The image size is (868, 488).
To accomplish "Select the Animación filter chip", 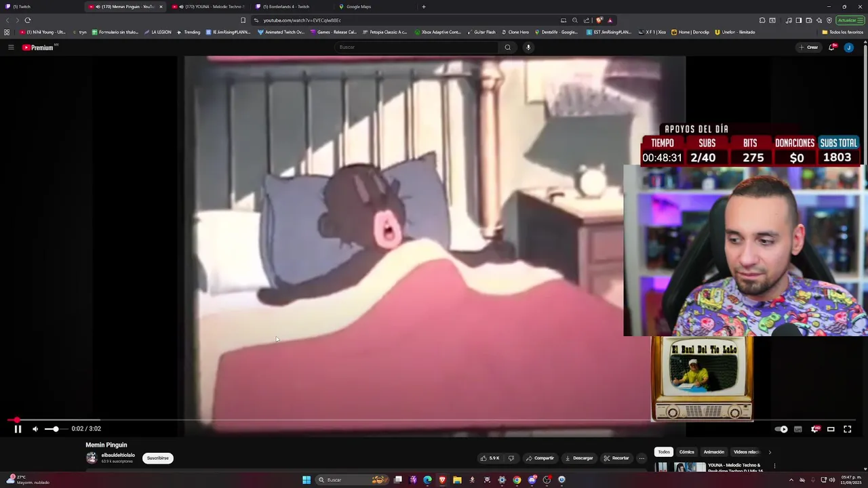I will point(714,452).
